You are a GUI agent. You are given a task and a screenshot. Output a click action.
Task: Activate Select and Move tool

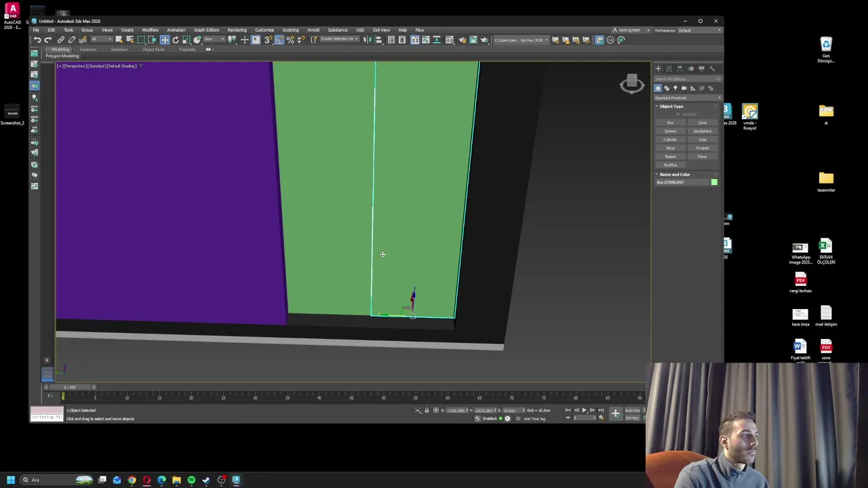(165, 39)
